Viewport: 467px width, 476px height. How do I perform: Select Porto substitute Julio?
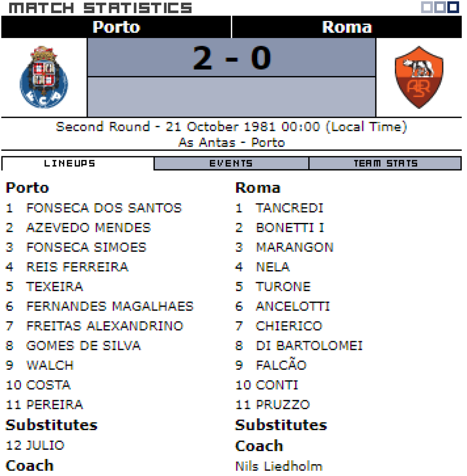[45, 445]
